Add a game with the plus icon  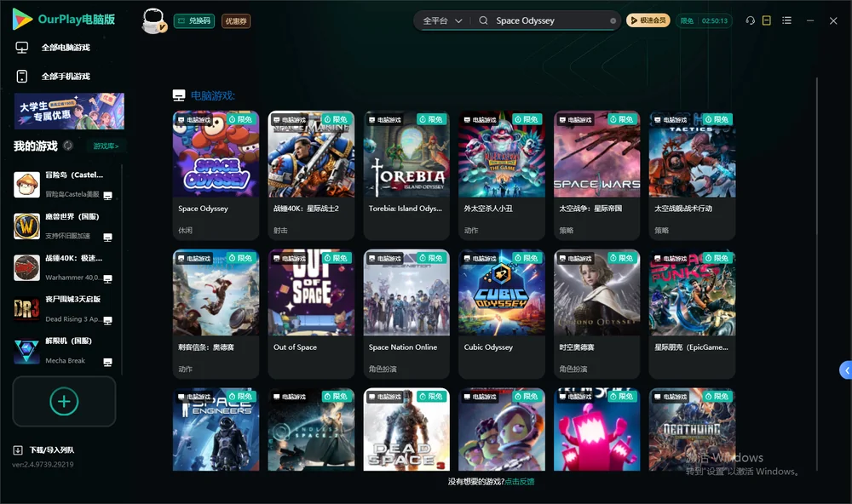(64, 401)
